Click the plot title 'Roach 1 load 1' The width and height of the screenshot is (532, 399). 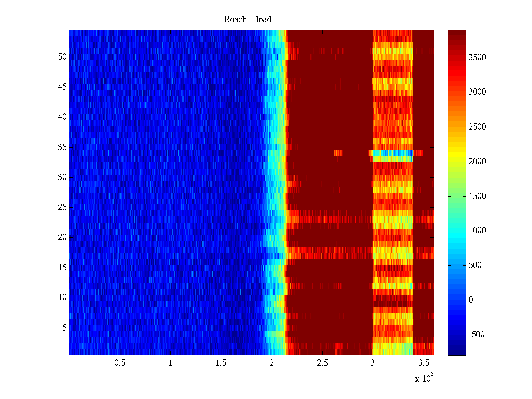point(251,20)
